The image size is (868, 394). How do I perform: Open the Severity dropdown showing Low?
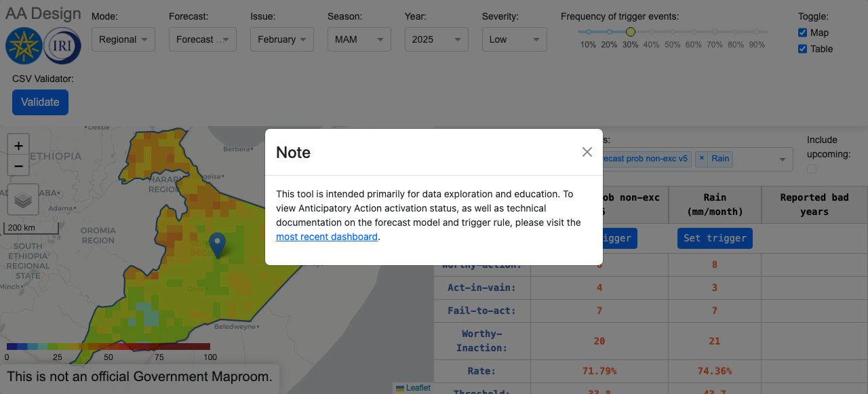point(514,39)
